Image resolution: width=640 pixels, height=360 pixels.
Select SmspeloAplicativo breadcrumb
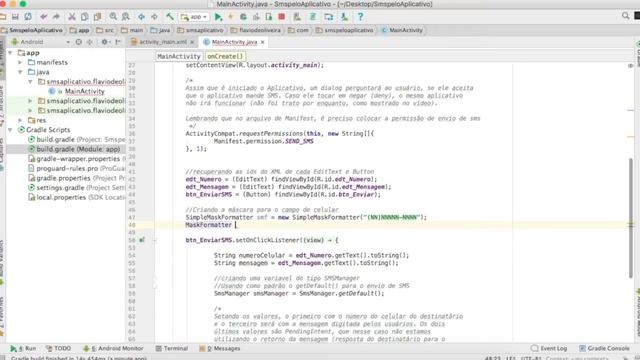click(x=32, y=30)
